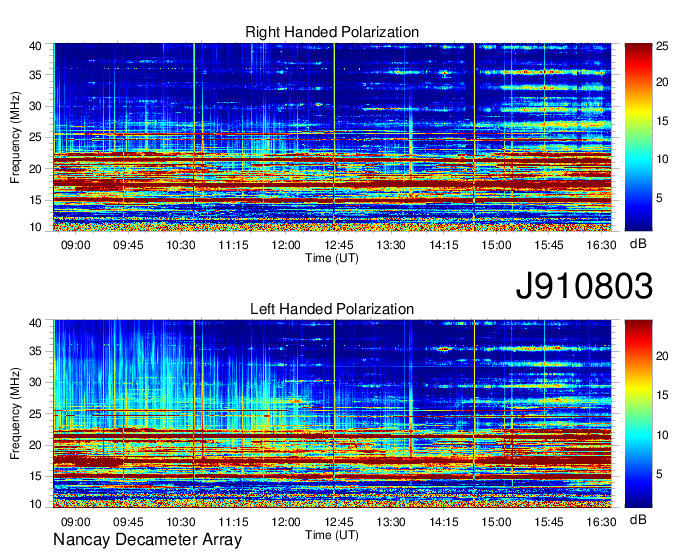Click the '30' frequency tick of Right Handed plot
Screen dimensions: 680x552
35,106
